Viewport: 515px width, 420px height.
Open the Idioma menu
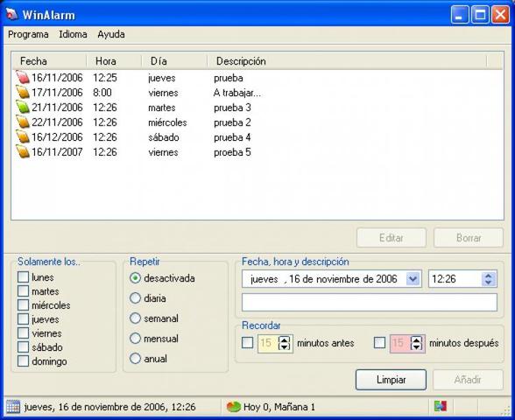point(73,34)
